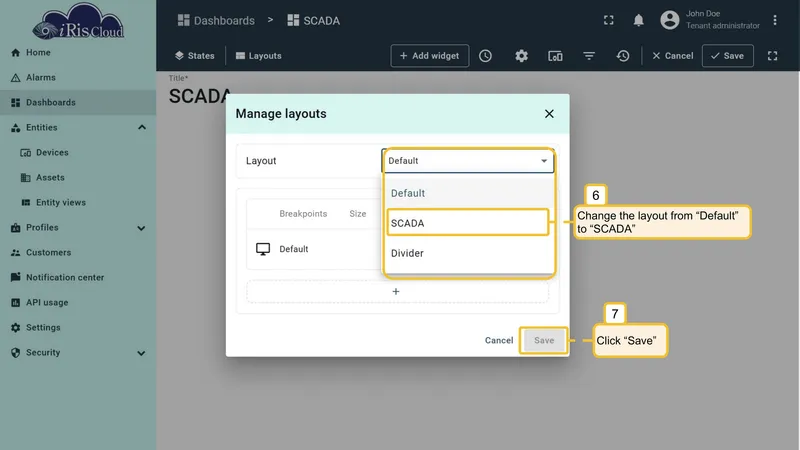Click Cancel in the Manage layouts dialog
The image size is (800, 450).
coord(499,340)
